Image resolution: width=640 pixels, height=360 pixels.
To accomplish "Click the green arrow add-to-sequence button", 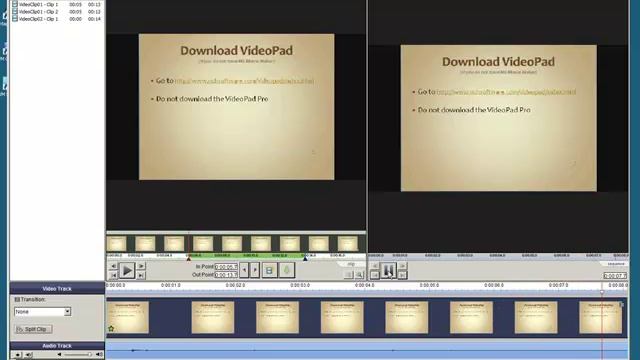I will pos(287,270).
